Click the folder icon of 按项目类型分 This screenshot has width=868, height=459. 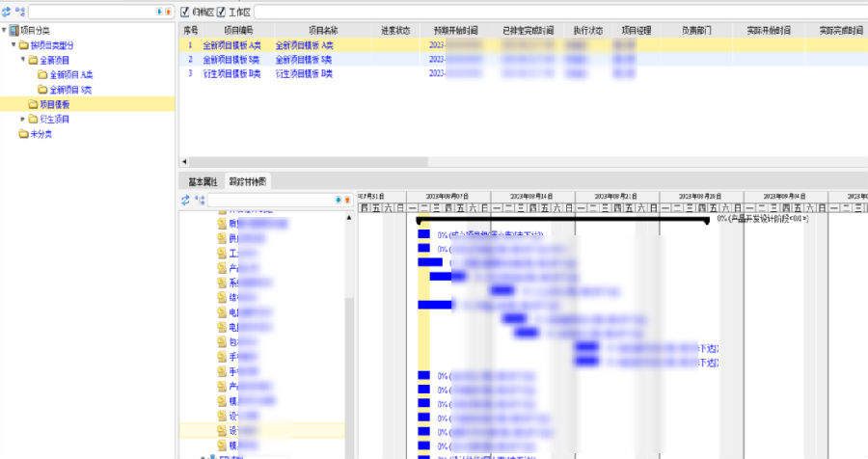click(x=24, y=45)
